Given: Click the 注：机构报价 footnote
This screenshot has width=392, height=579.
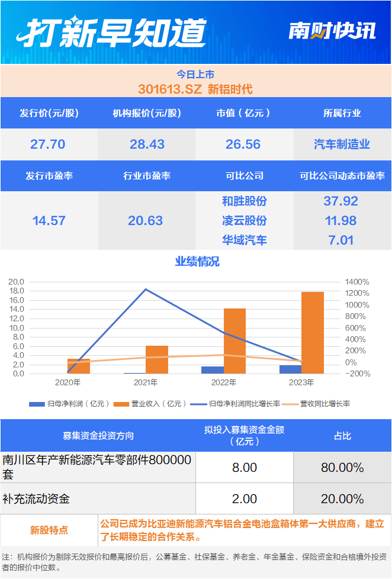Looking at the screenshot, I should click(x=194, y=562).
